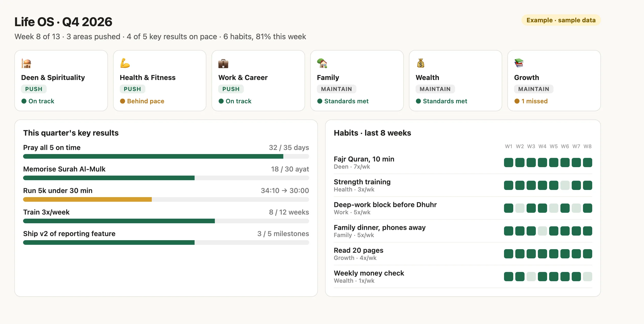The height and width of the screenshot is (324, 644).
Task: Click the Ship v2 of reporting feature progress bar
Action: [166, 242]
